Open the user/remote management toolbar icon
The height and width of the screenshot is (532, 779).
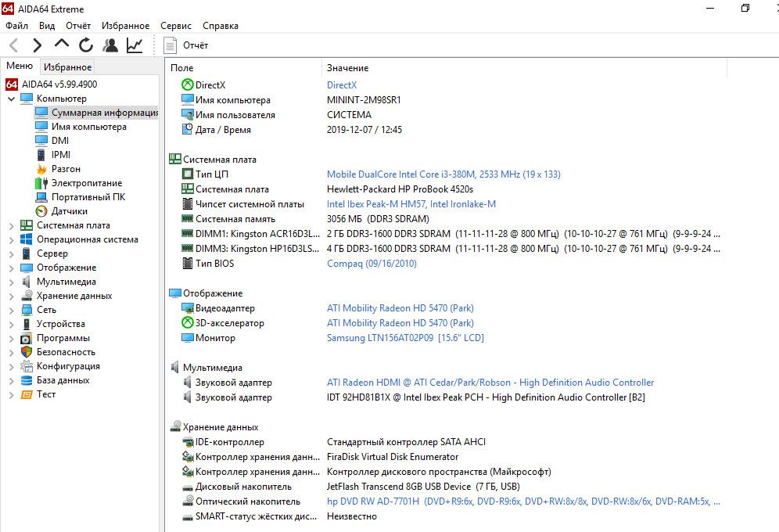tap(110, 45)
